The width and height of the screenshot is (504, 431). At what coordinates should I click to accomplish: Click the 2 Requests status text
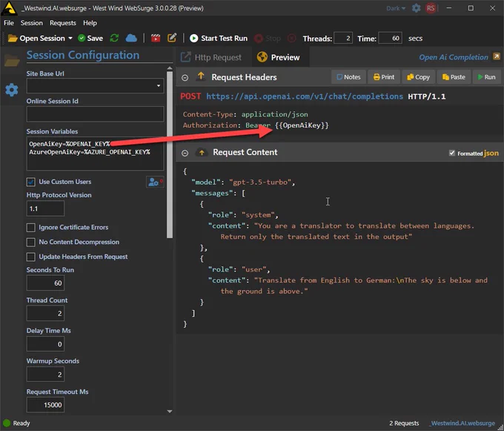click(x=404, y=423)
